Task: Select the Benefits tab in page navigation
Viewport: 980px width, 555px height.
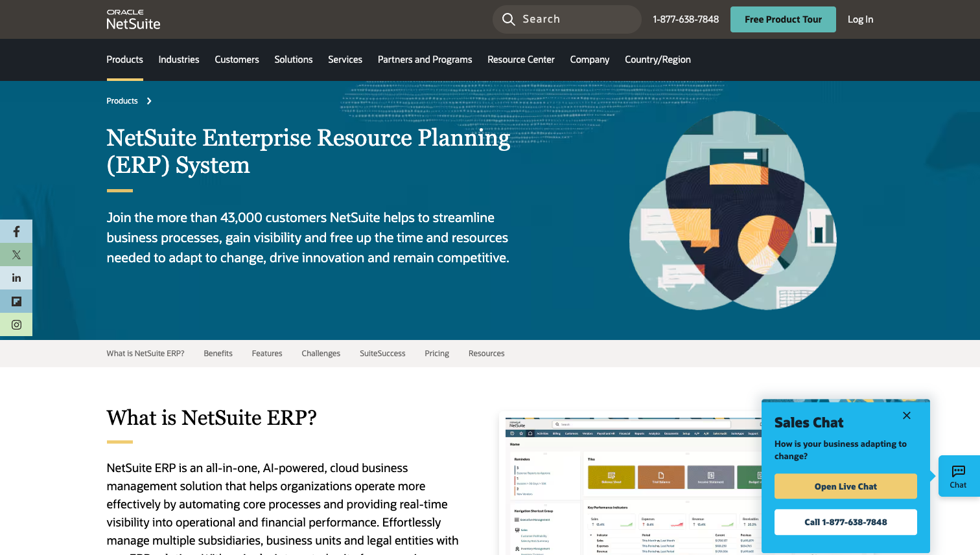Action: (x=218, y=353)
